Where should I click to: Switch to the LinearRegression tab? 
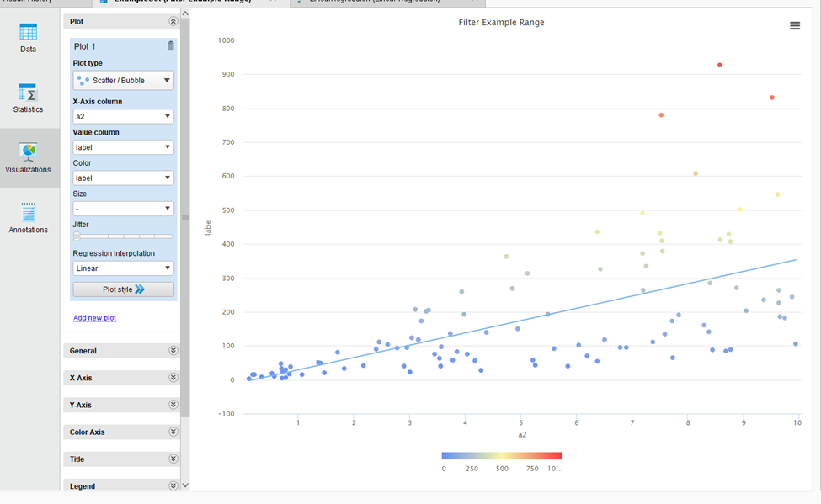[387, 2]
